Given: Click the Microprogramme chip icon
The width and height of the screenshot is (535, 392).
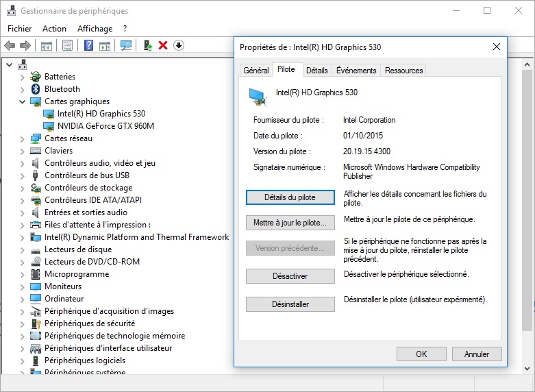Looking at the screenshot, I should tap(36, 274).
